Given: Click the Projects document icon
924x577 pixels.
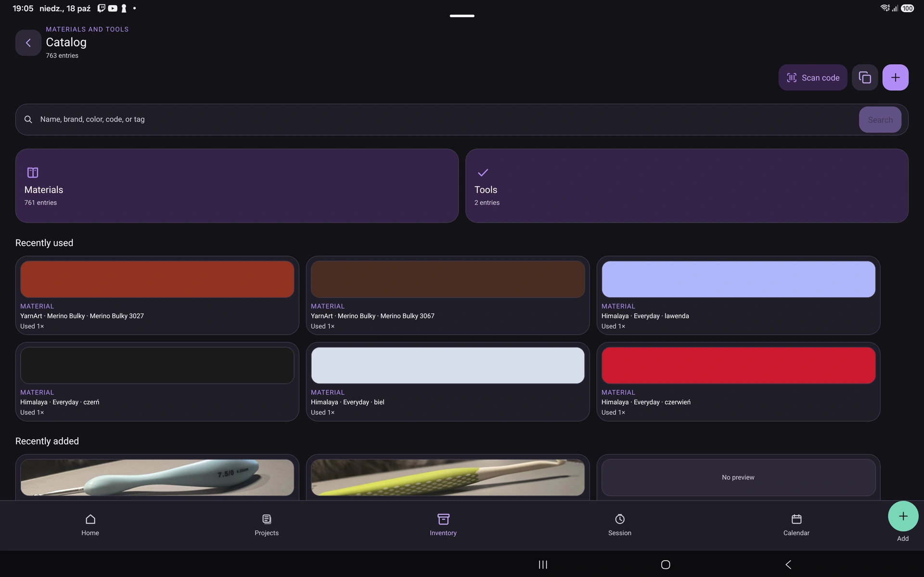Looking at the screenshot, I should click(267, 519).
